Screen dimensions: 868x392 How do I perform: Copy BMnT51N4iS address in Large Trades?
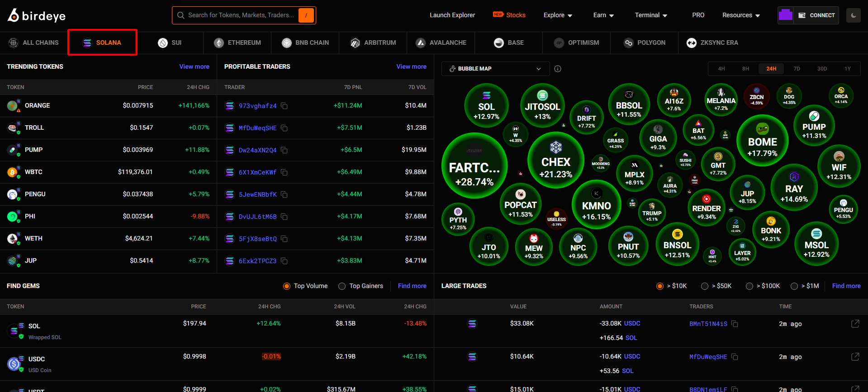point(735,324)
